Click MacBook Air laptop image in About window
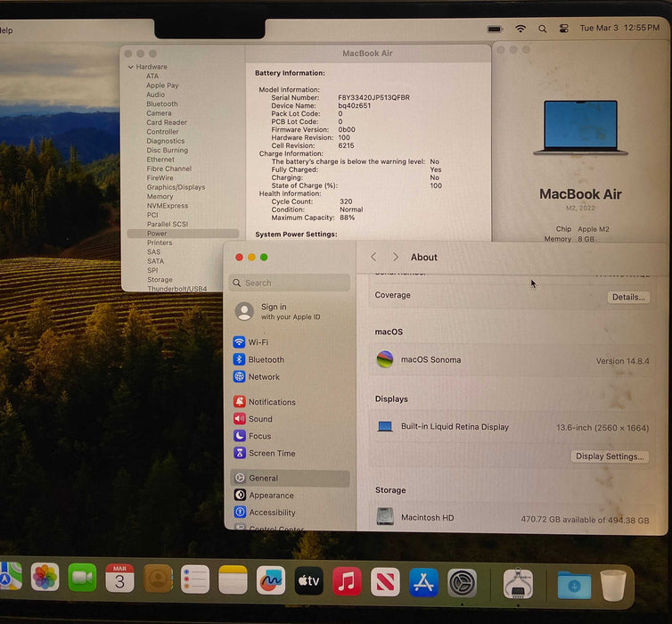The height and width of the screenshot is (624, 672). (581, 127)
